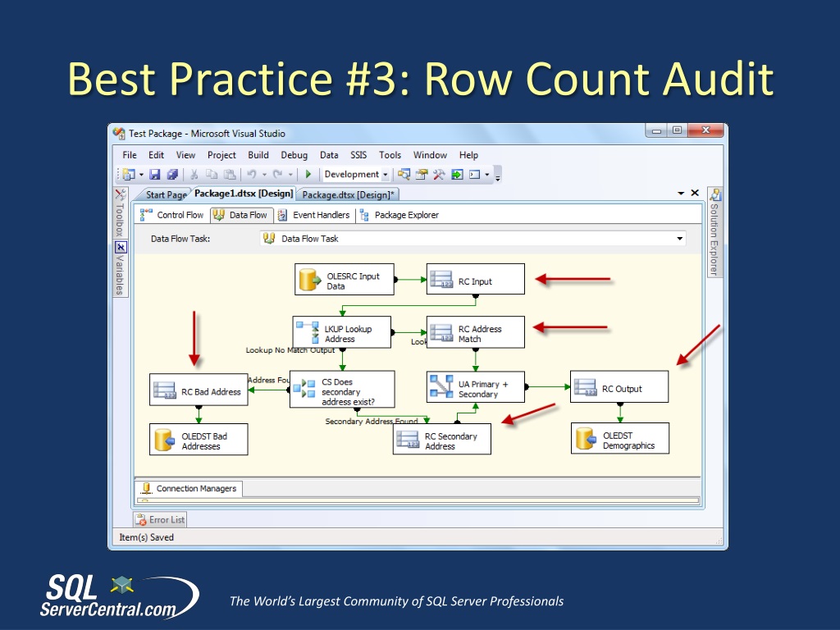The height and width of the screenshot is (630, 840).
Task: Select the RC Secondary Address component
Action: (442, 440)
